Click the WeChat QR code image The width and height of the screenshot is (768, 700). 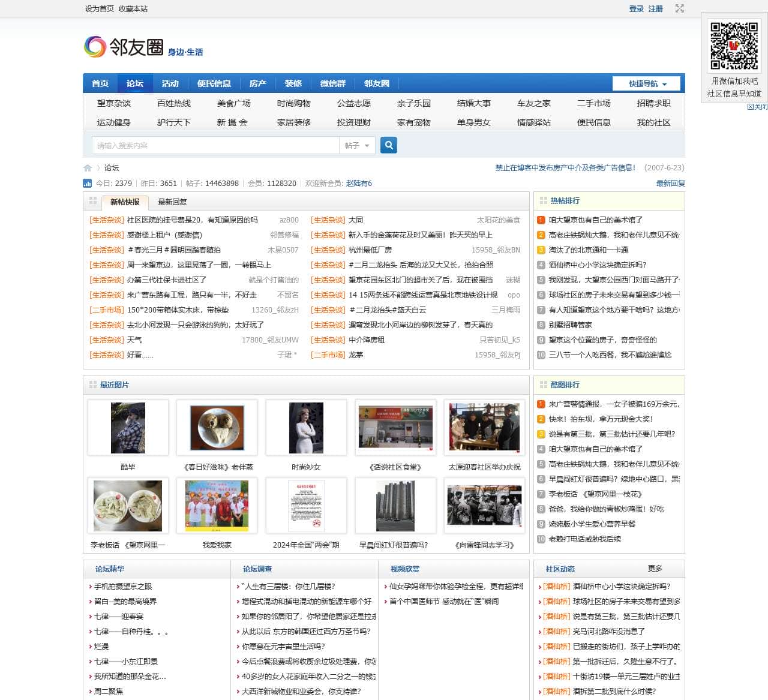(x=733, y=45)
